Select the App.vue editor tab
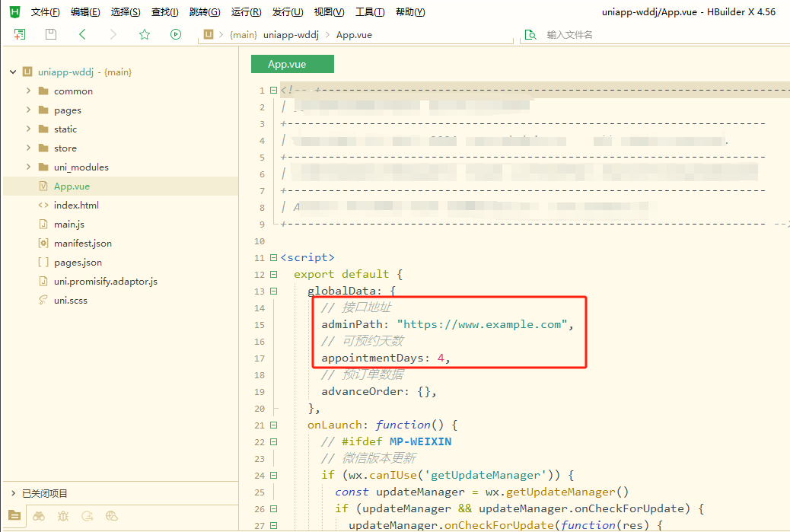The width and height of the screenshot is (790, 532). pos(292,64)
